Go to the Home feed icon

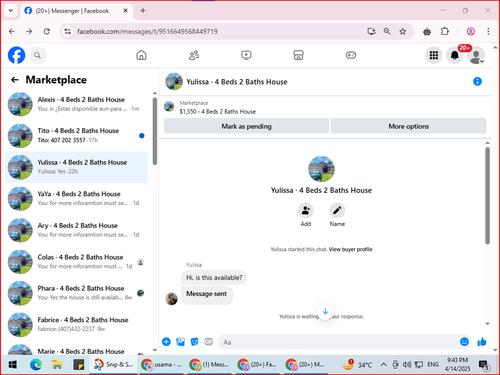coord(141,55)
